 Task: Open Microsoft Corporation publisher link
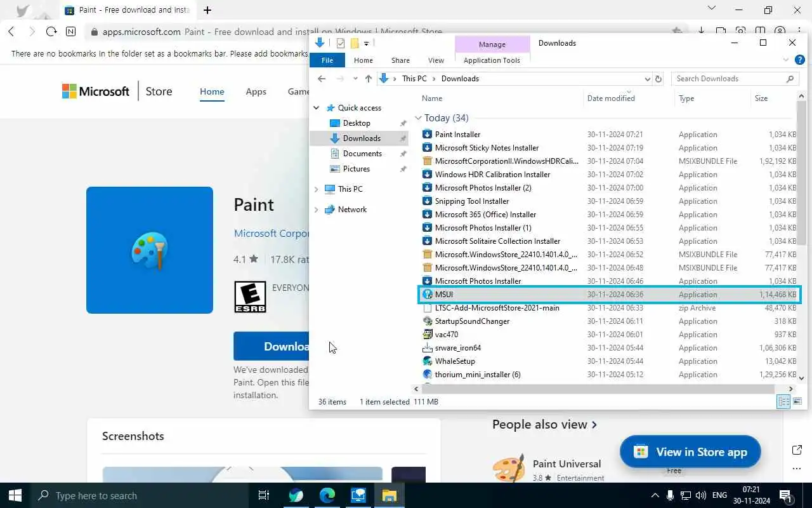272,234
